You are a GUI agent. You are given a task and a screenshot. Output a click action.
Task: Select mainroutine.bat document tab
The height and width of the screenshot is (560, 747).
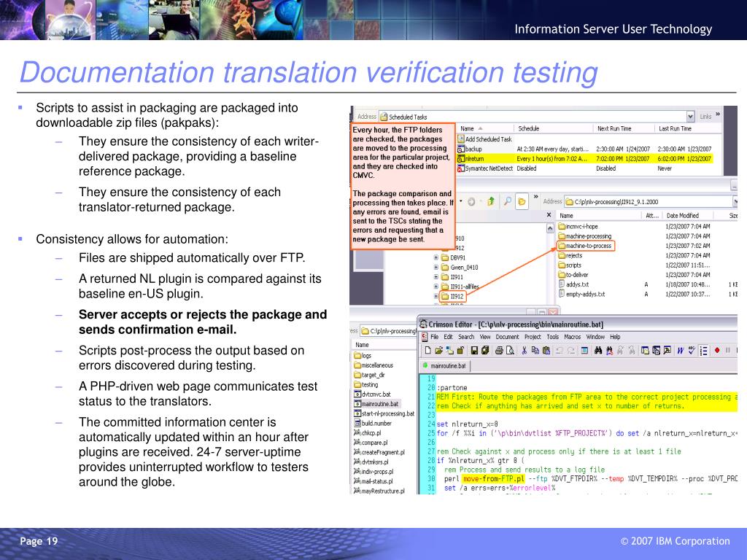point(444,366)
